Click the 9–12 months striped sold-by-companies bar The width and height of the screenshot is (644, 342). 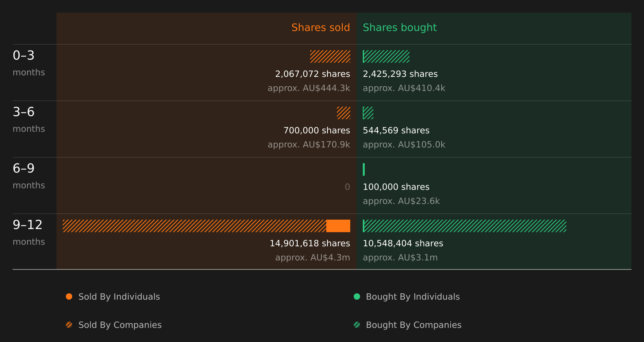pos(195,226)
